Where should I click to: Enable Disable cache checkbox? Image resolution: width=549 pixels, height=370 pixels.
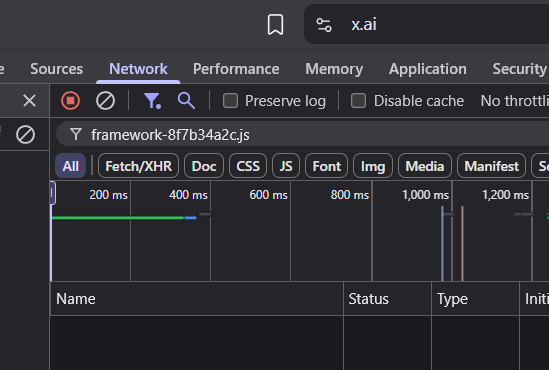(x=359, y=101)
